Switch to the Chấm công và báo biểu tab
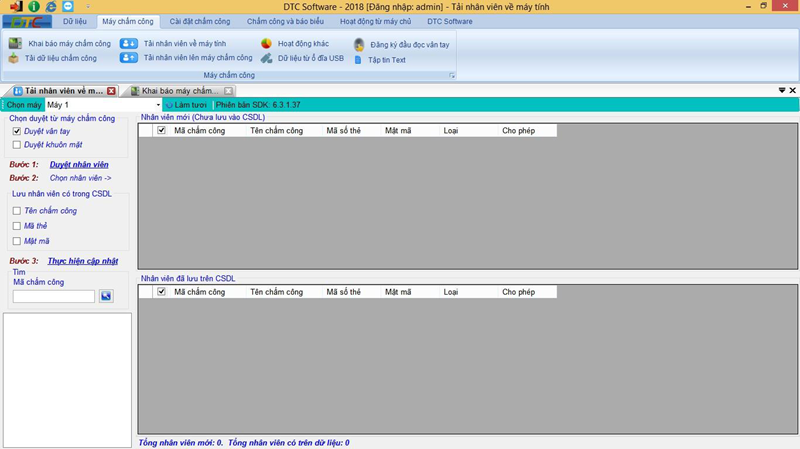The height and width of the screenshot is (449, 800). pyautogui.click(x=285, y=21)
